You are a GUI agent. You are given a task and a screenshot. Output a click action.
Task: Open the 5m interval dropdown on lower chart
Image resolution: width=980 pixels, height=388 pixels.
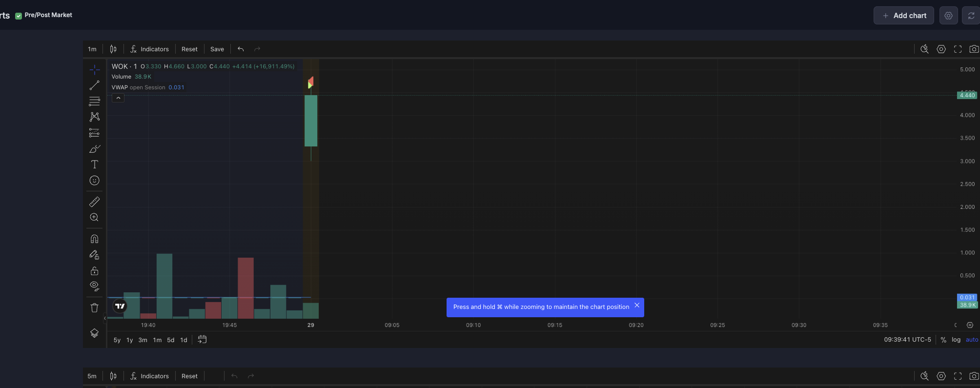point(92,376)
